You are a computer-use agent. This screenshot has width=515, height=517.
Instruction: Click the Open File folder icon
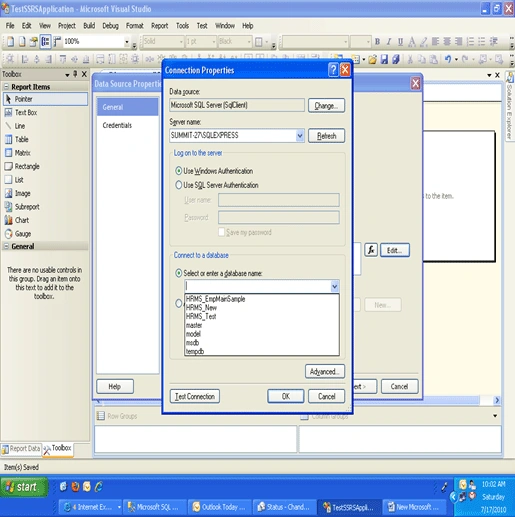[373, 59]
